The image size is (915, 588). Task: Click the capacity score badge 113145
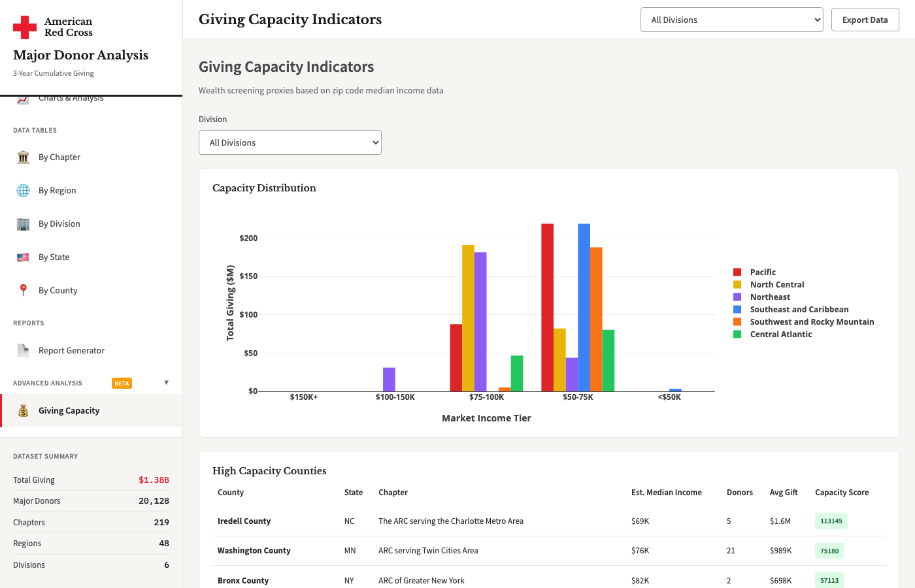831,521
